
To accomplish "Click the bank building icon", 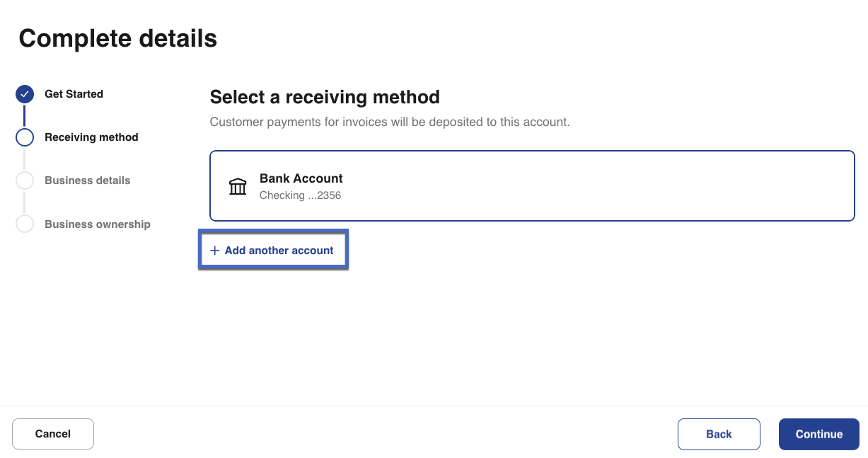I will pyautogui.click(x=238, y=186).
